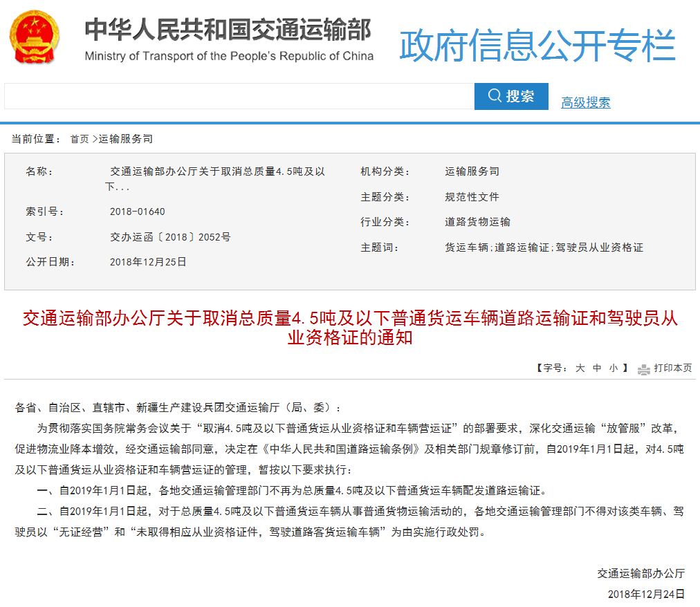
Task: Click the red article headline
Action: tap(350, 328)
